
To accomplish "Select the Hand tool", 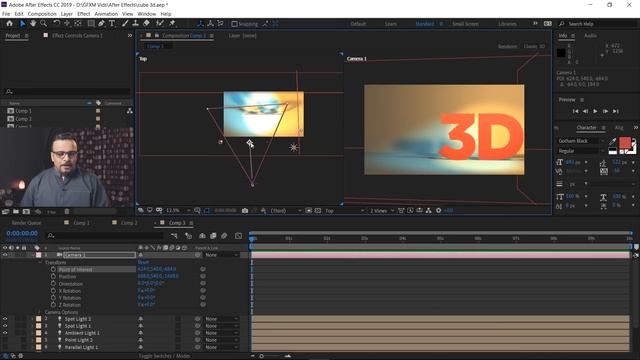I will (x=33, y=24).
